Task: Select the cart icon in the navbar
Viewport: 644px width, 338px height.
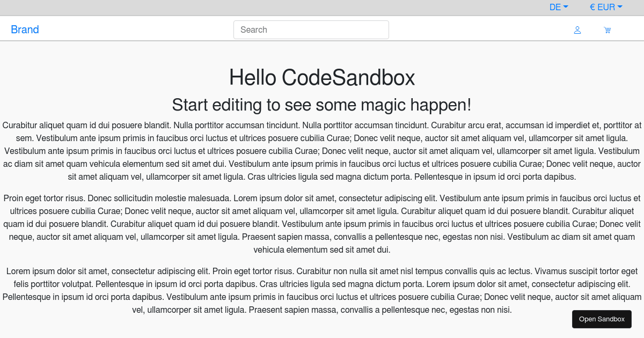Action: click(607, 30)
